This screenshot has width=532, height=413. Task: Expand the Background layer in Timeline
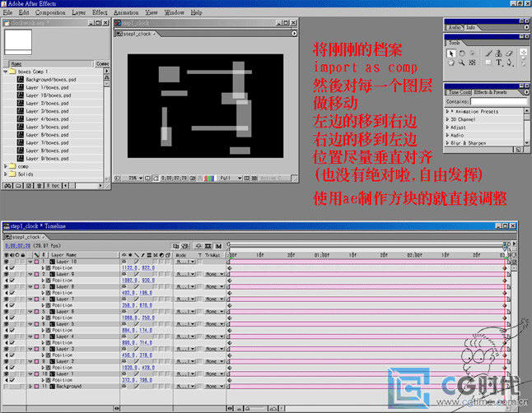[30, 387]
